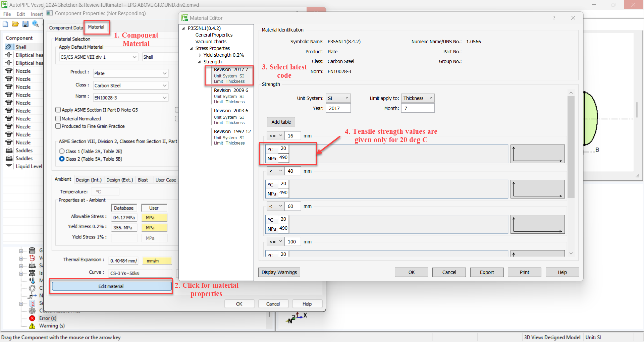The width and height of the screenshot is (644, 342).
Task: Enable Apply ASME Section II Part D Note G5
Action: (x=58, y=110)
